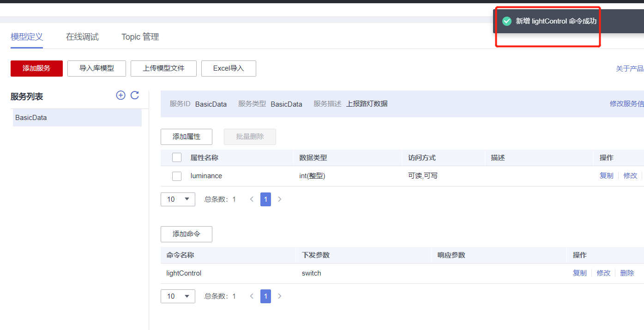Image resolution: width=644 pixels, height=330 pixels.
Task: Go to previous page in attributes pagination
Action: pos(252,199)
